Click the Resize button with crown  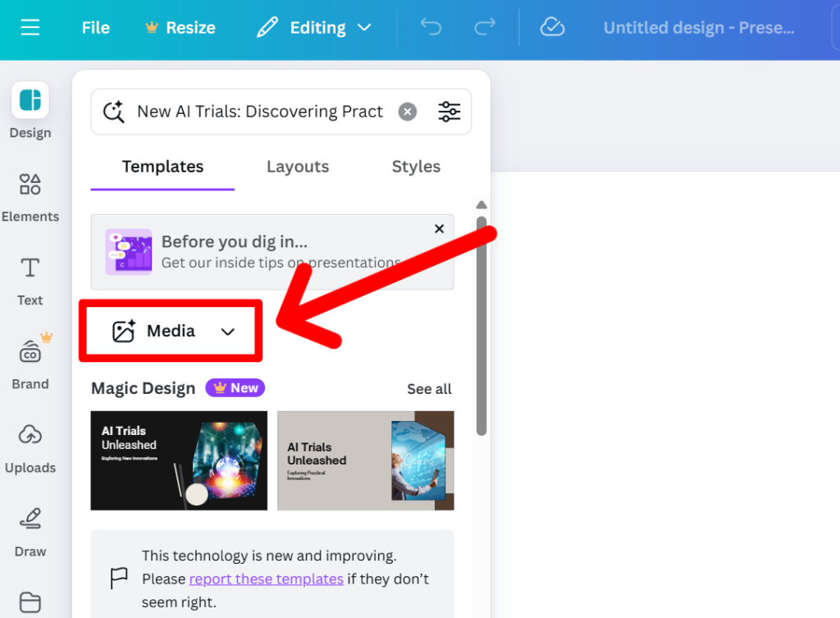click(x=180, y=27)
